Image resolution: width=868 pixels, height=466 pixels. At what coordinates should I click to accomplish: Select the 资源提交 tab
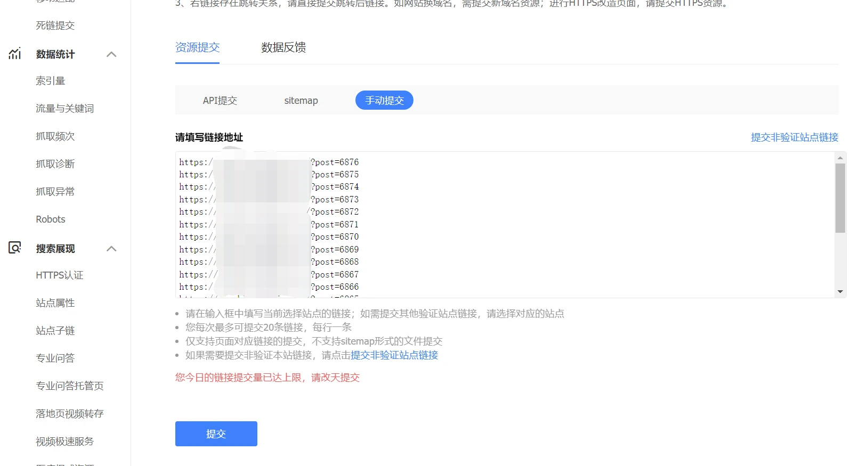197,47
